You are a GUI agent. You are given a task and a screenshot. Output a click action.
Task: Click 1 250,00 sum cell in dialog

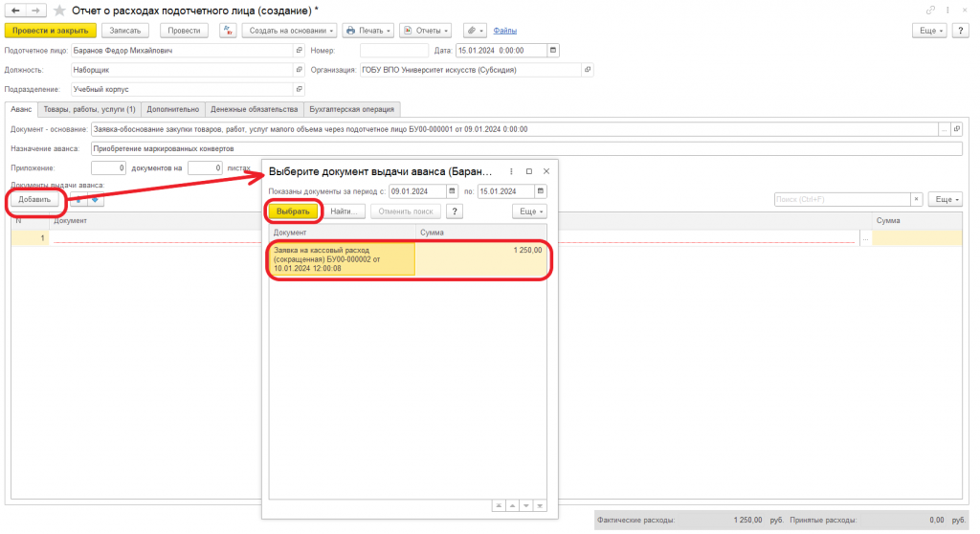click(x=481, y=259)
